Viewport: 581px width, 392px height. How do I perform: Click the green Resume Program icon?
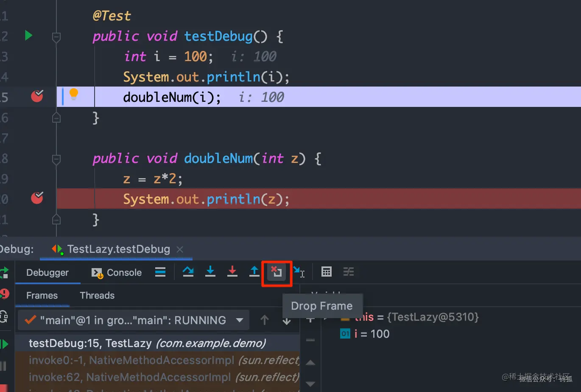(x=4, y=344)
